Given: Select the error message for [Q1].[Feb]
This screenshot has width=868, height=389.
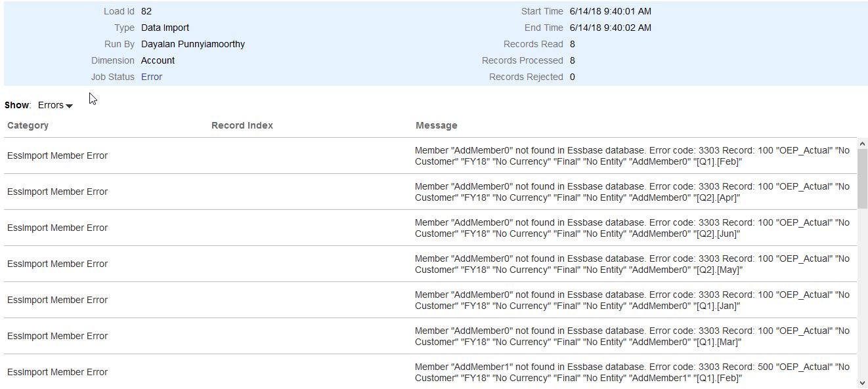Looking at the screenshot, I should (630, 155).
